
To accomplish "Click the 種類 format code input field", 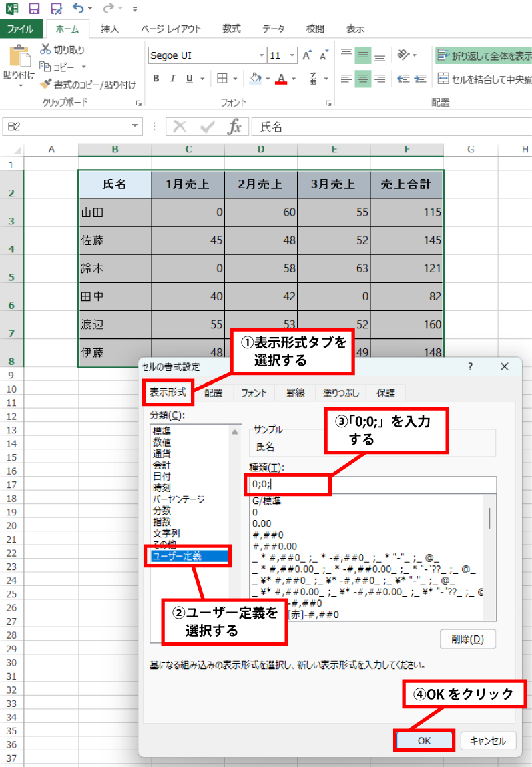I will 372,484.
